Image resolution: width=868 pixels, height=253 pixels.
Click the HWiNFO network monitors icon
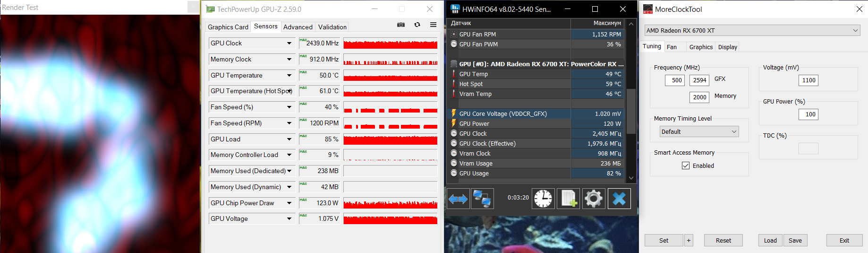tap(482, 199)
